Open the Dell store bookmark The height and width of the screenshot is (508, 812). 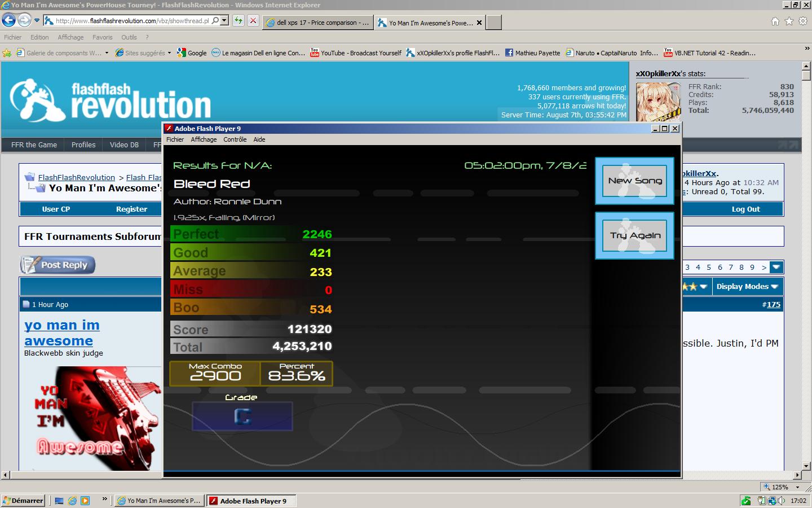[258, 53]
